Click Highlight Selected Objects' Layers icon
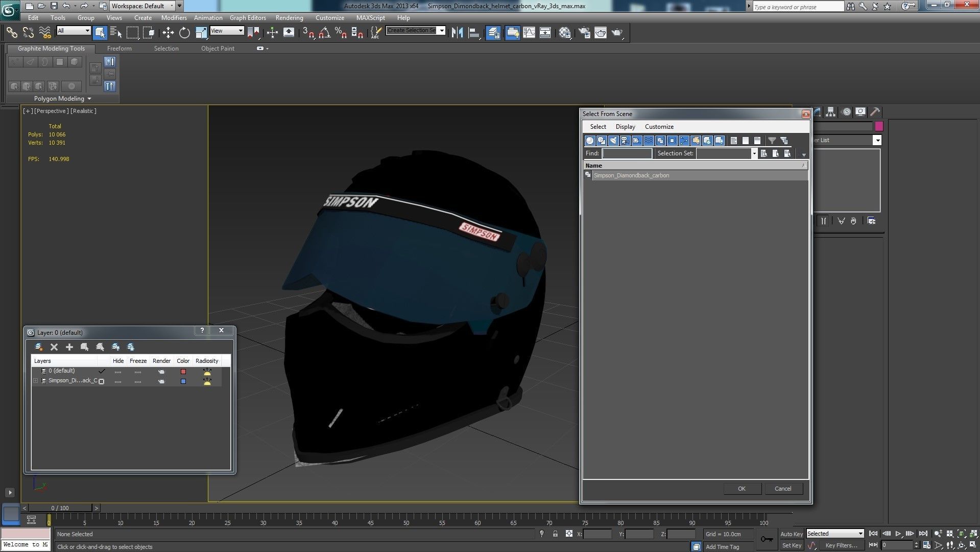The image size is (980, 552). coord(100,347)
